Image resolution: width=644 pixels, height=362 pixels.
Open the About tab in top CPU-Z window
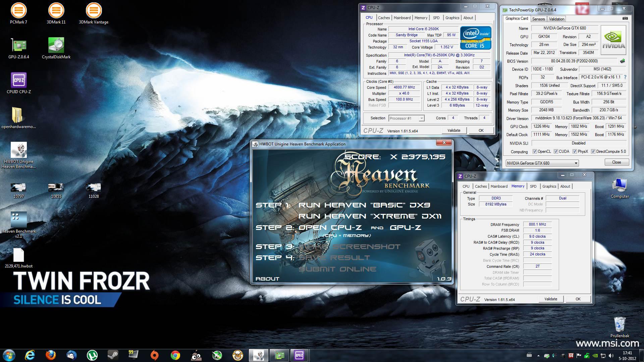pos(468,18)
